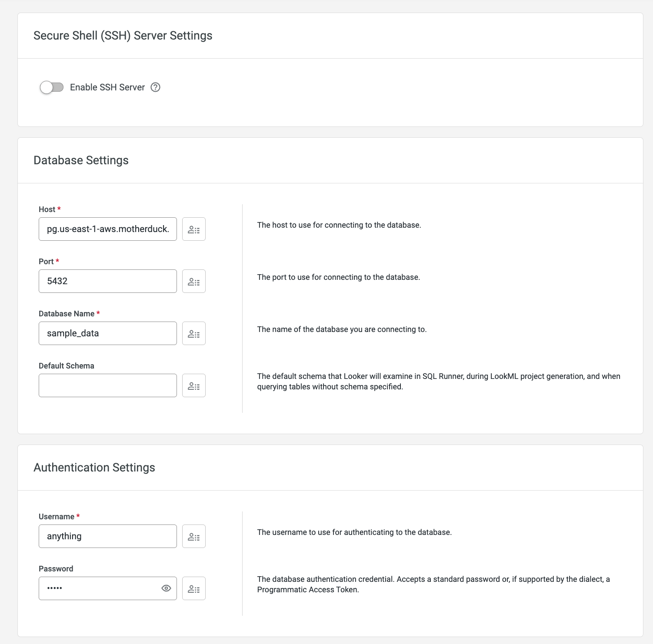The width and height of the screenshot is (653, 644).
Task: Click 'The database authentication credential' description
Action: (x=433, y=584)
